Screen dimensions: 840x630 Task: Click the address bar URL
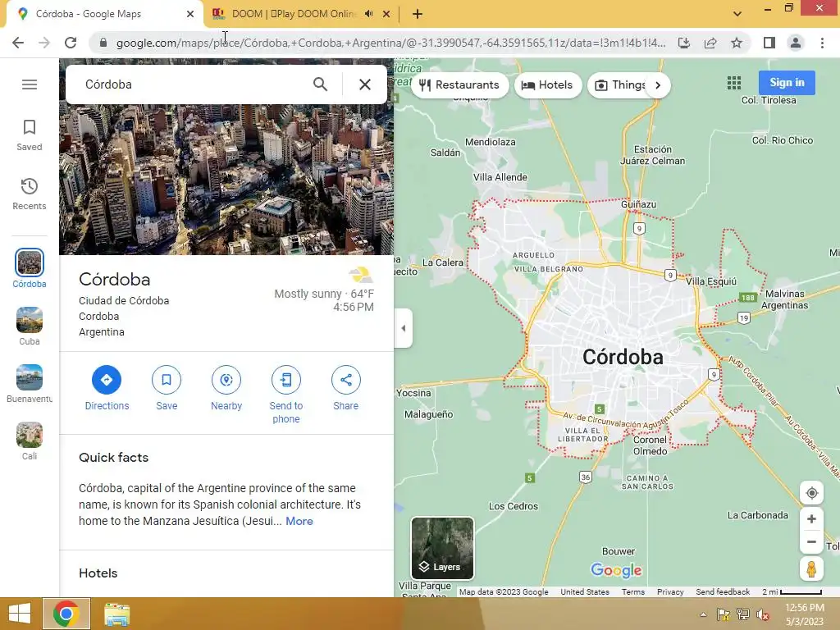point(390,43)
